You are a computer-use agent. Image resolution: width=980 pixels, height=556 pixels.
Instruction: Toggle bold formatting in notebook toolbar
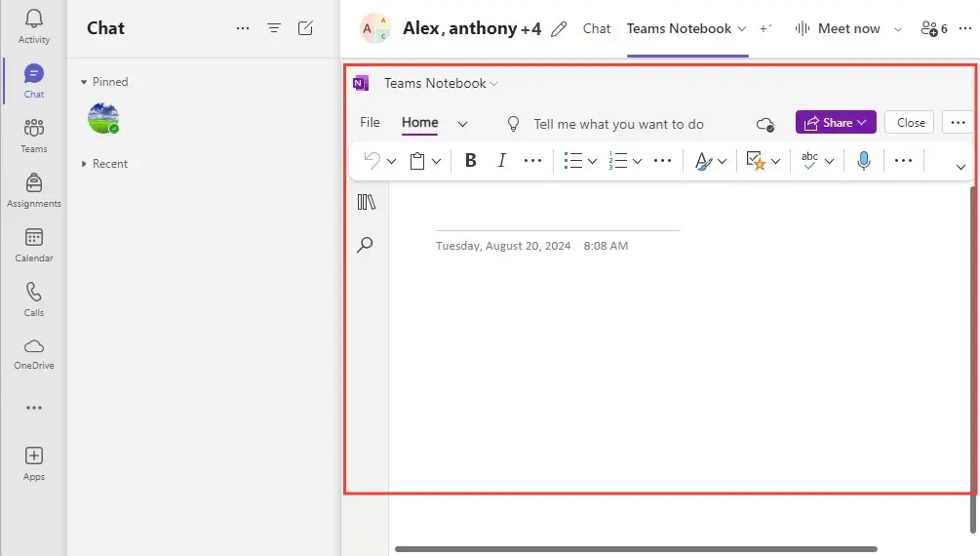pos(471,161)
